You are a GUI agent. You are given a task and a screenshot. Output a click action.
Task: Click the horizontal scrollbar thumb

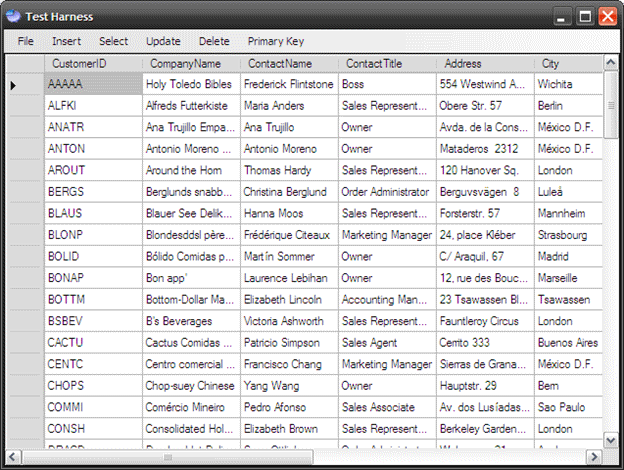(x=168, y=457)
